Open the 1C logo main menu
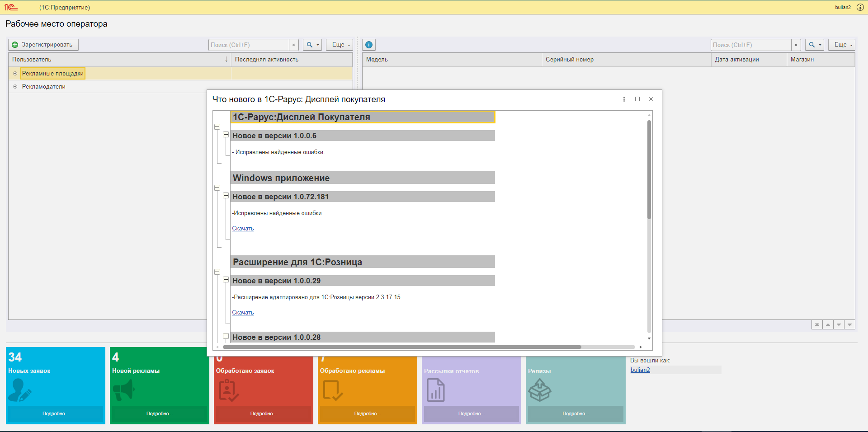The height and width of the screenshot is (432, 868). click(x=11, y=7)
